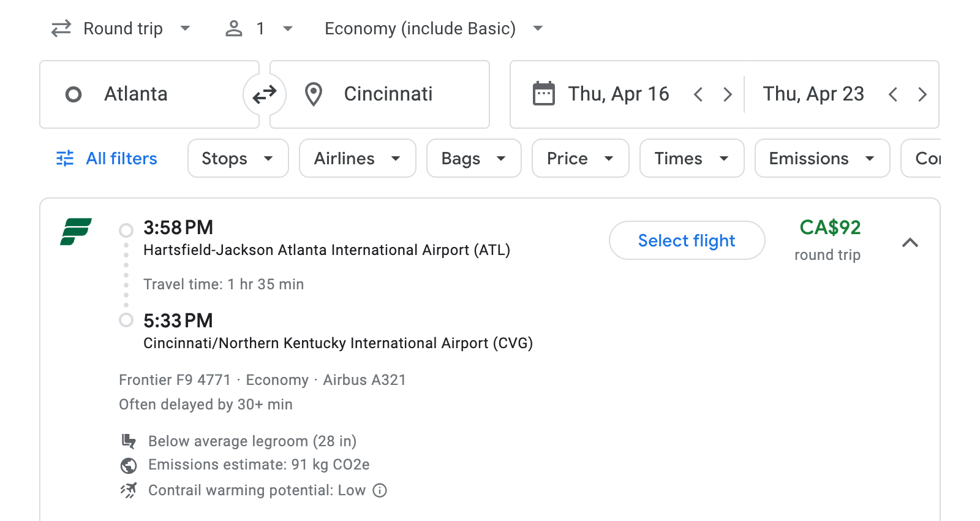Click the calendar icon beside departure date
This screenshot has width=980, height=521.
543,94
